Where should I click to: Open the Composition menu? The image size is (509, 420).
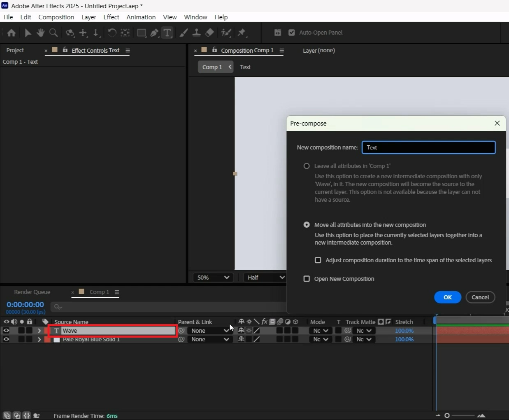(56, 17)
